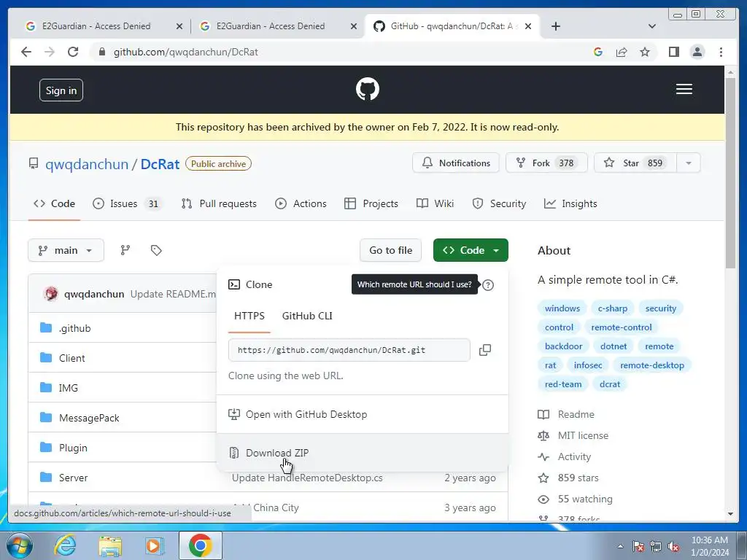Open the MIT license link
This screenshot has height=560, width=747.
pos(583,435)
